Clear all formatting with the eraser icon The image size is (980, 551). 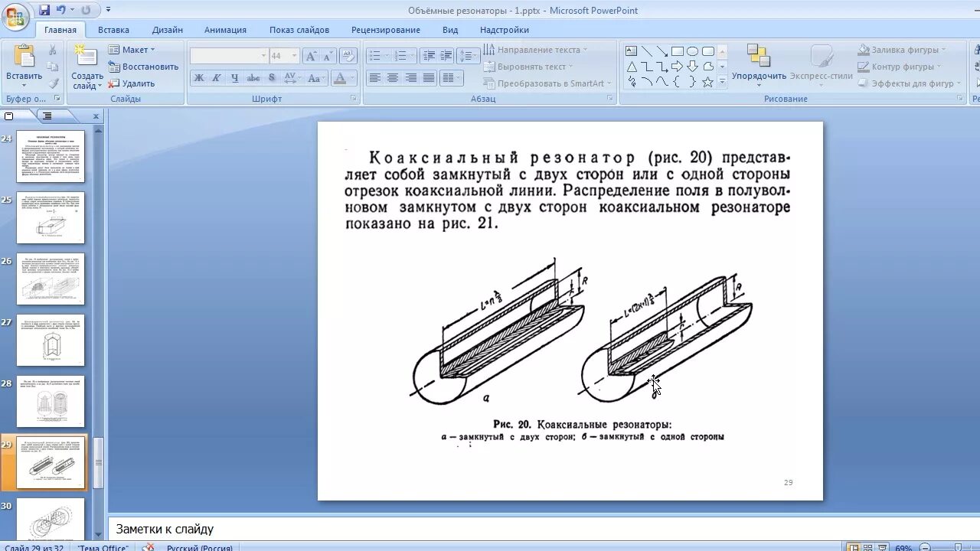[x=348, y=56]
